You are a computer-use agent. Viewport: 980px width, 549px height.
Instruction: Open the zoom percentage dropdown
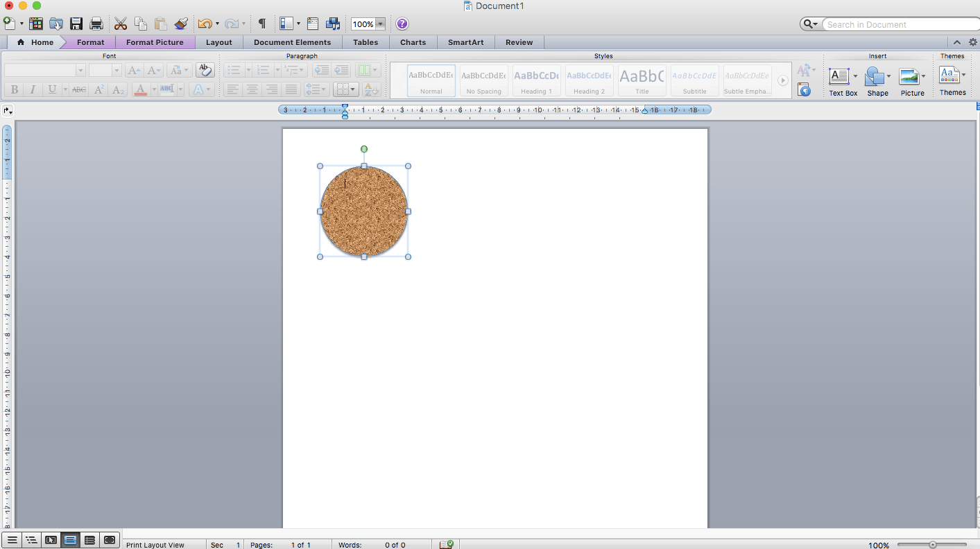[380, 24]
